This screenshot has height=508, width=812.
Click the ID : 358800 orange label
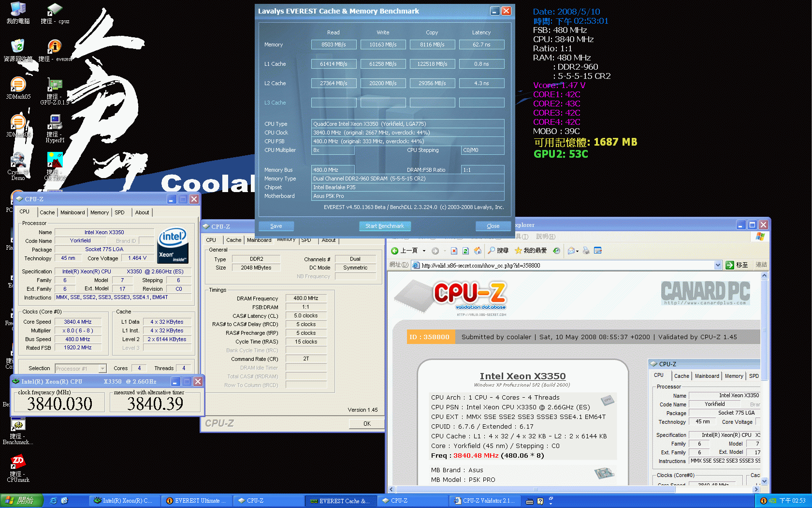(x=430, y=337)
